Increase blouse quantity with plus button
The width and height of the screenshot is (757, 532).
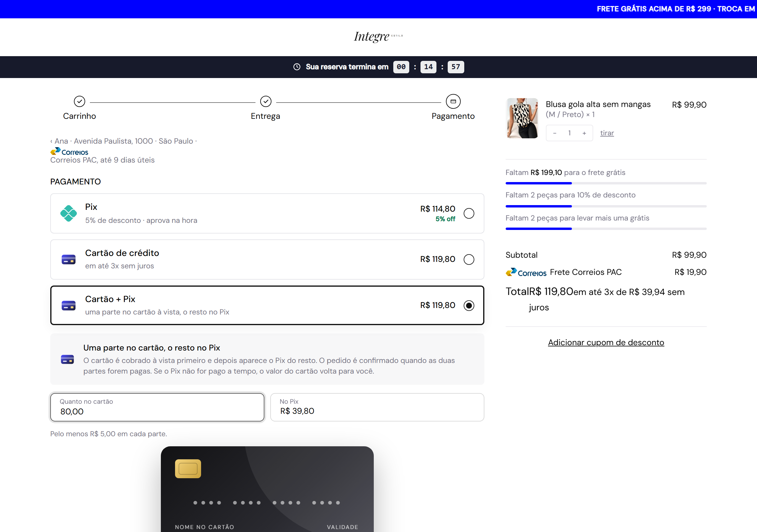(584, 133)
